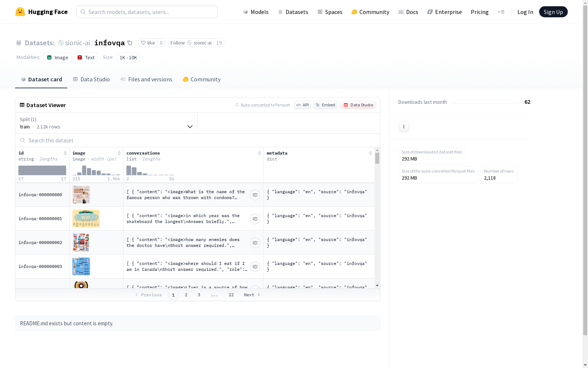
Task: Sort the image column
Action: point(119,153)
